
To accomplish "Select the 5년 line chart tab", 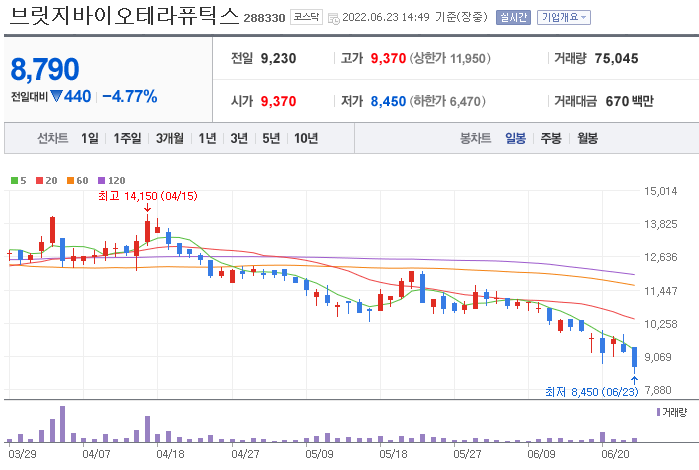I will (x=271, y=138).
